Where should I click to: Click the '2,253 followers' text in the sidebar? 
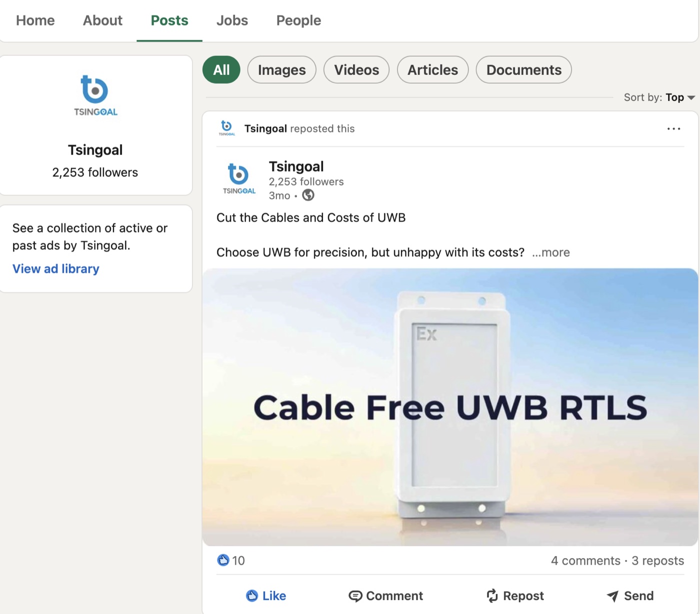(x=95, y=172)
